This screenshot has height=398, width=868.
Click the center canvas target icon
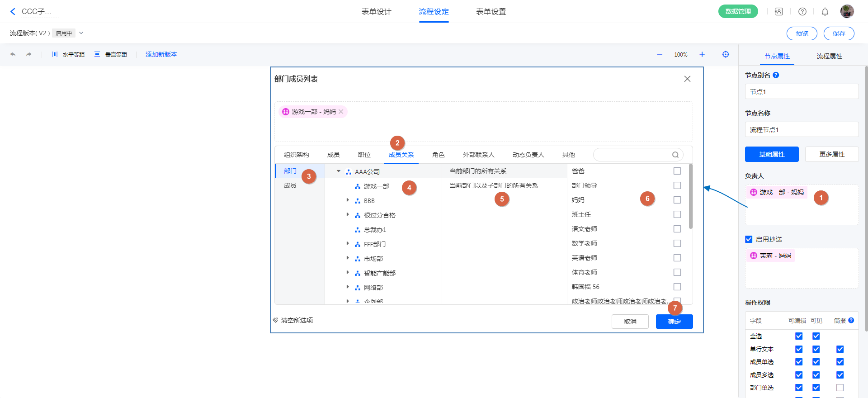point(726,54)
